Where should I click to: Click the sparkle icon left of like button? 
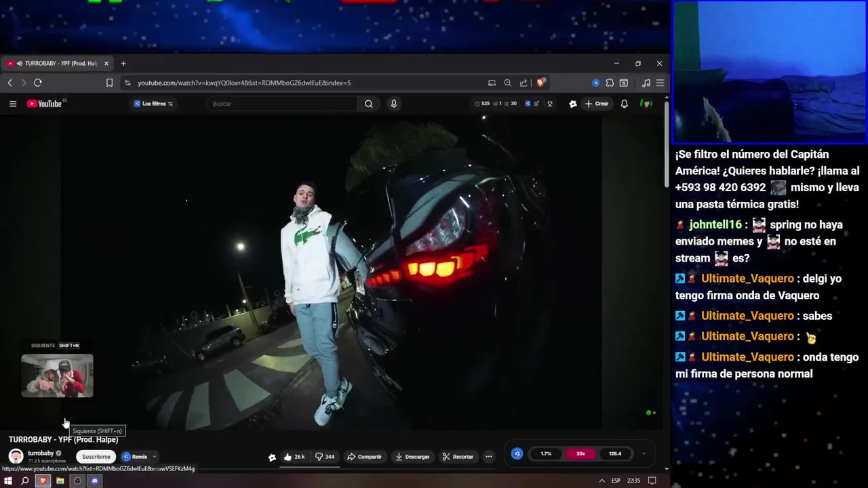[272, 457]
